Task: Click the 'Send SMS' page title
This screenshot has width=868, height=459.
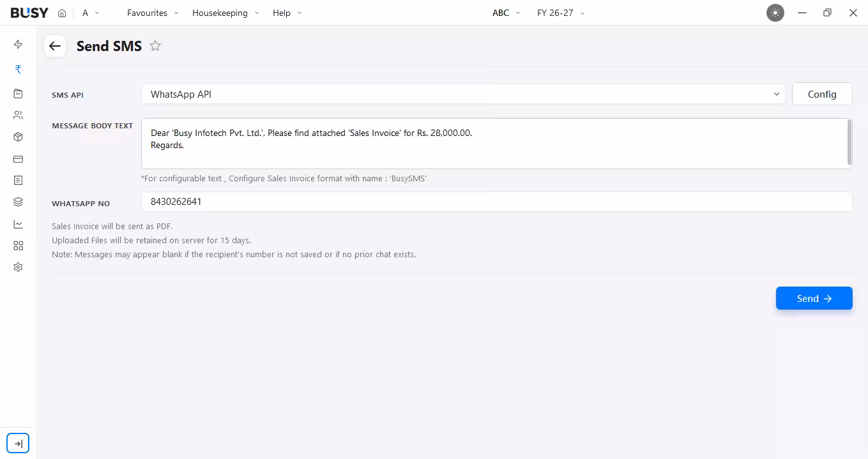Action: pos(109,46)
